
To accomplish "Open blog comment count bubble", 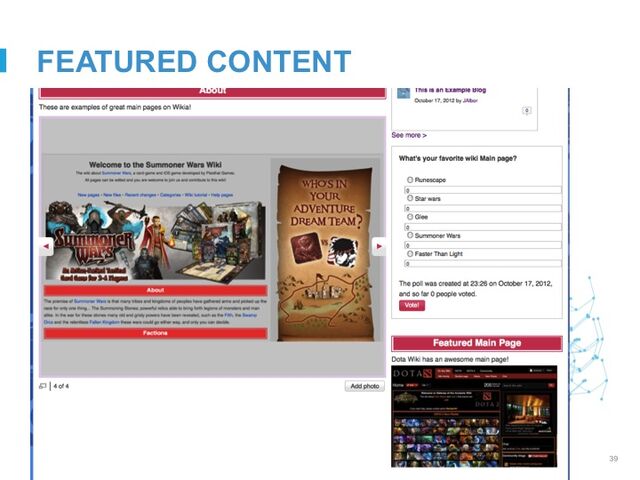I will [x=527, y=110].
